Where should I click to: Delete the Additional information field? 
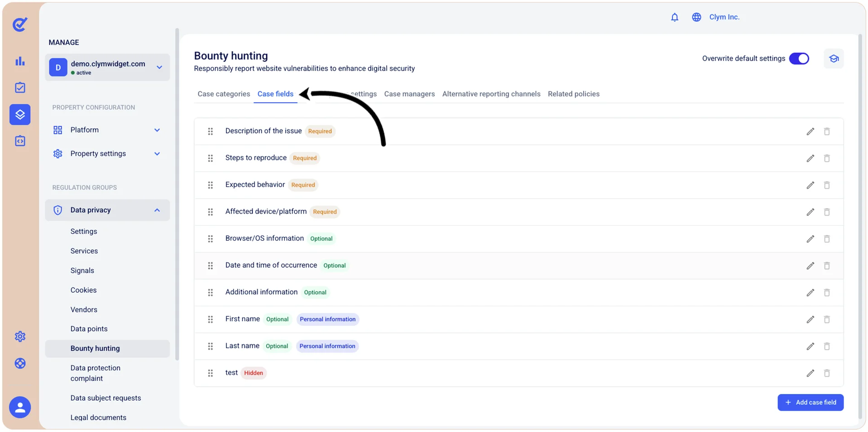coord(827,293)
